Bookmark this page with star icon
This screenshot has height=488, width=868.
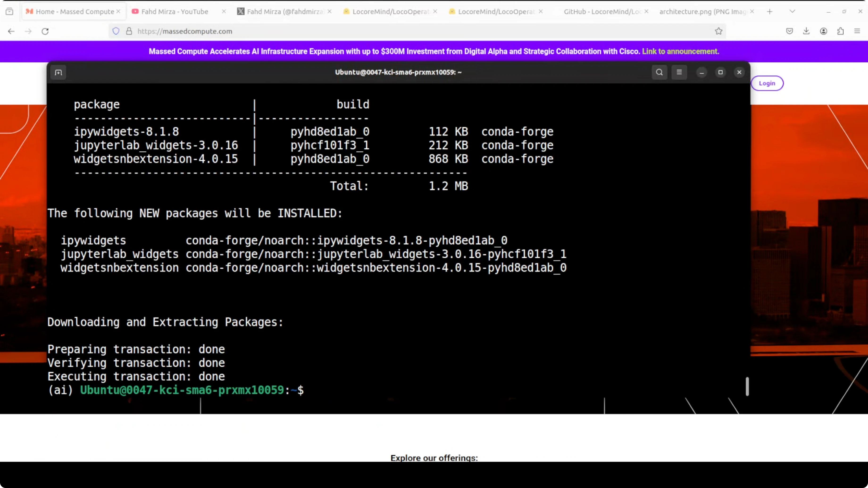(718, 31)
